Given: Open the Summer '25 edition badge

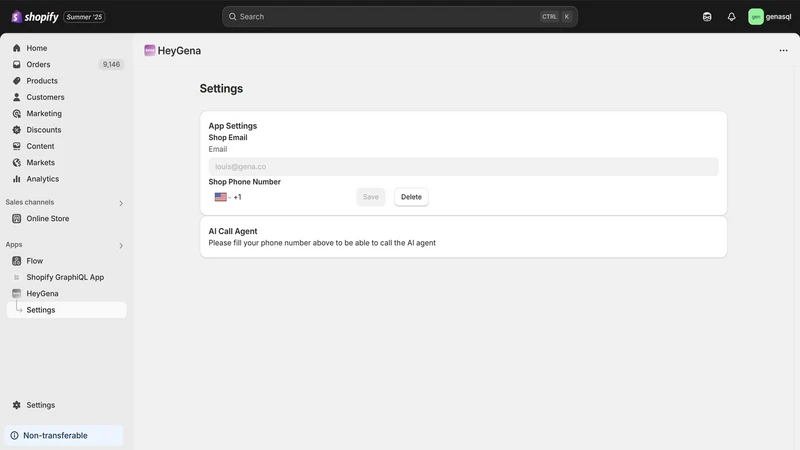Looking at the screenshot, I should pyautogui.click(x=84, y=17).
